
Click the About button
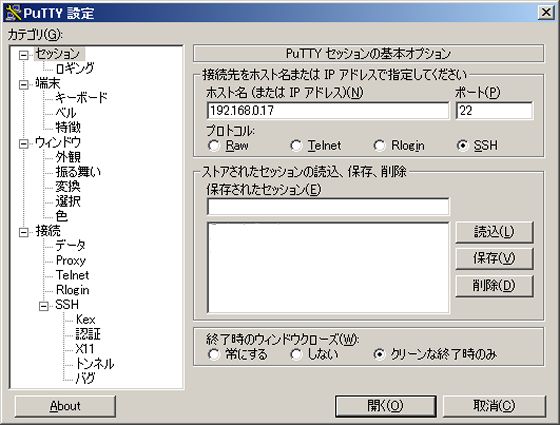coord(65,406)
